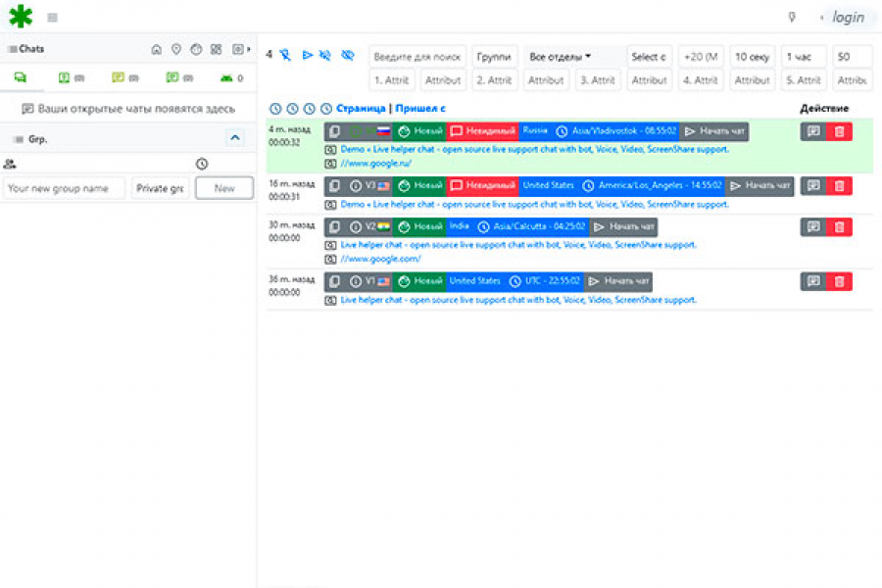Click 'Новый' badge in the Asia/Vladivostok row
The height and width of the screenshot is (588, 882).
[420, 131]
